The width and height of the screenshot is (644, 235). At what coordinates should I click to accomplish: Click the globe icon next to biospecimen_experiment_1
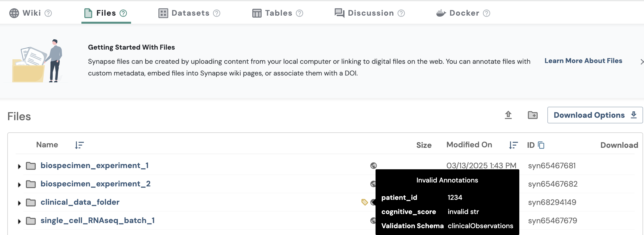click(x=373, y=165)
